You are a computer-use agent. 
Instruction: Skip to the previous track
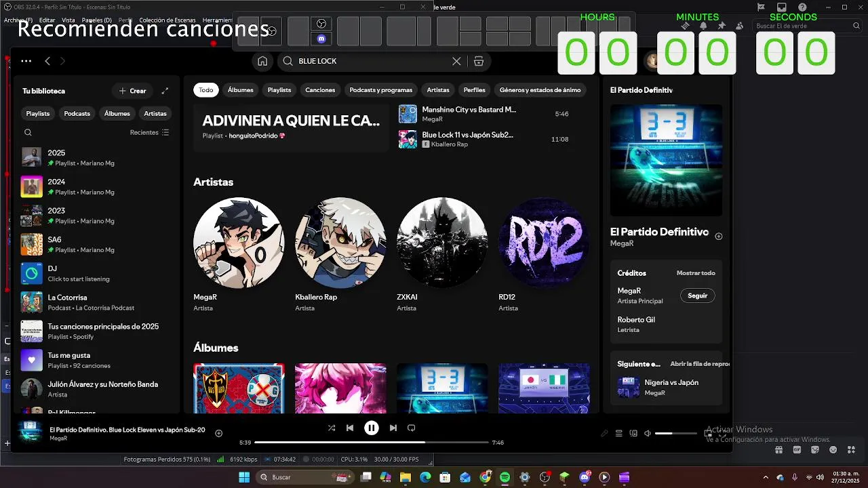[x=350, y=428]
